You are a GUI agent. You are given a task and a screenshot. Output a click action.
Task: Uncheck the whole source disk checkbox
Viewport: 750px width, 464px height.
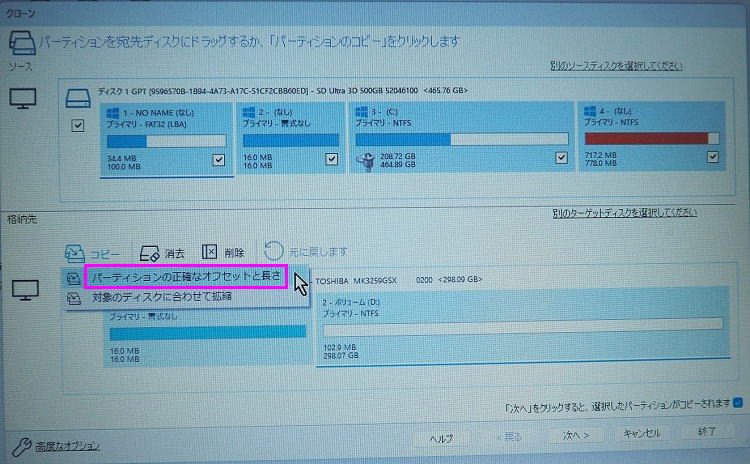tap(78, 126)
